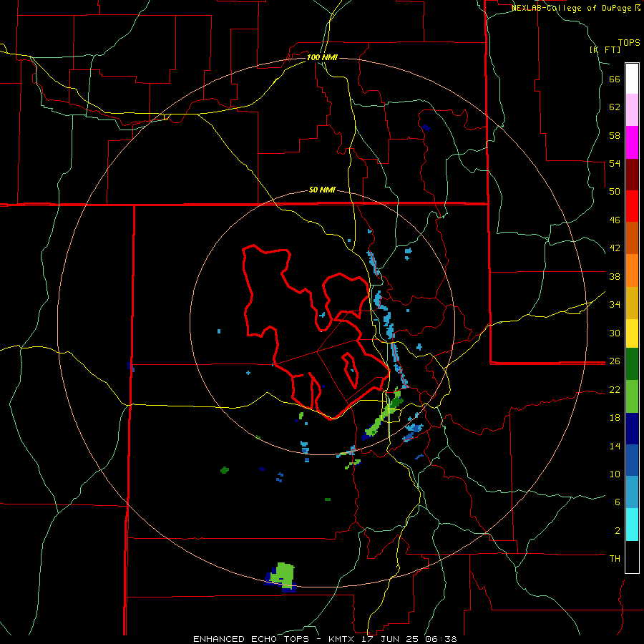This screenshot has height=644, width=644.
Task: Click the 66 value on the legend
Action: (615, 79)
